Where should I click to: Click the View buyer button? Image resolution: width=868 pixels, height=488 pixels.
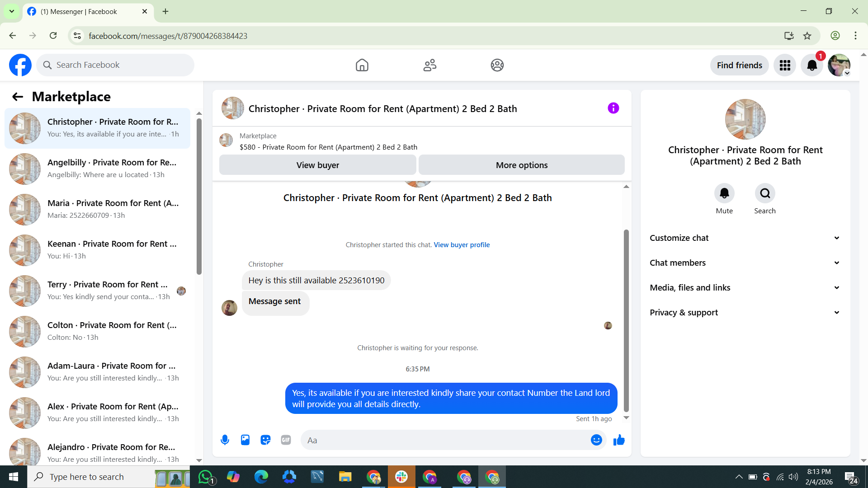tap(317, 165)
